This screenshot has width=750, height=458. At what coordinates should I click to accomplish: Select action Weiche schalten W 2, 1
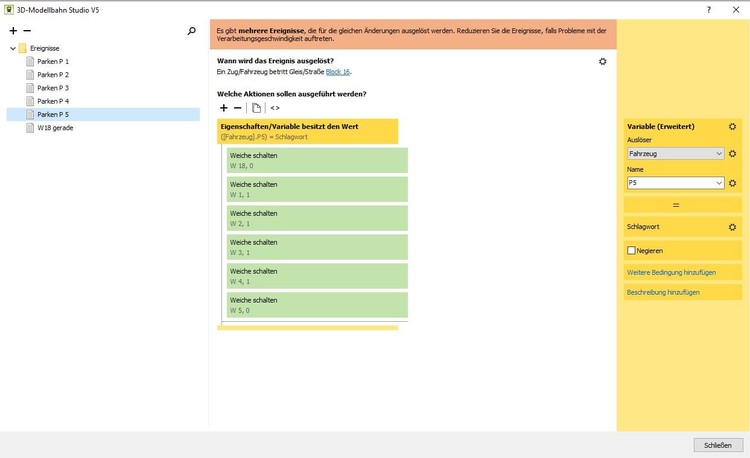(x=317, y=218)
